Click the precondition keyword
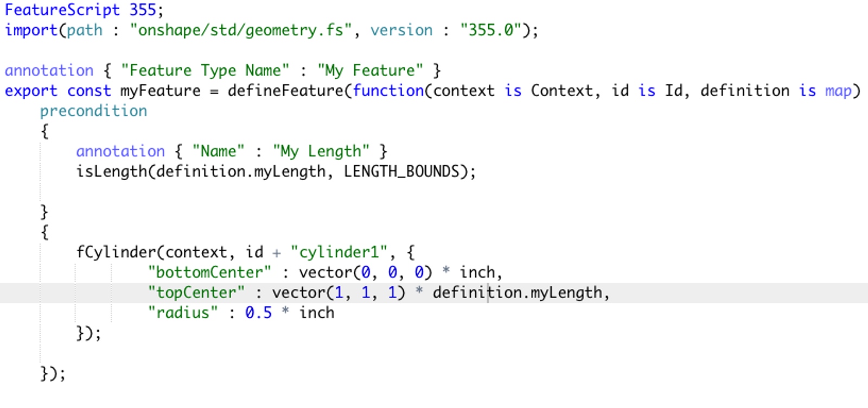 click(93, 111)
